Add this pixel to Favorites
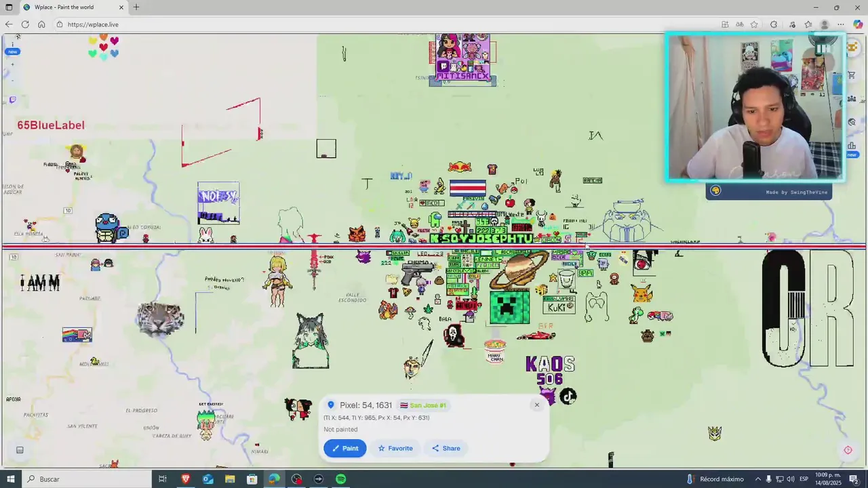The height and width of the screenshot is (488, 868). (x=395, y=448)
